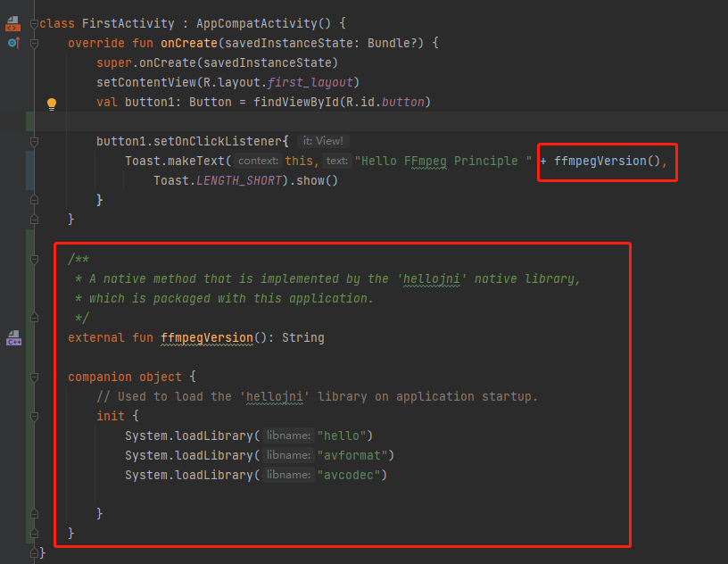
Task: Collapse the init block
Action: point(34,416)
